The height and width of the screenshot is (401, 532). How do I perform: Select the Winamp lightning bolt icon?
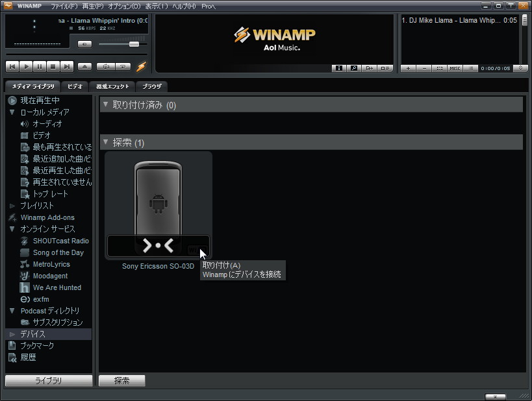pos(141,66)
